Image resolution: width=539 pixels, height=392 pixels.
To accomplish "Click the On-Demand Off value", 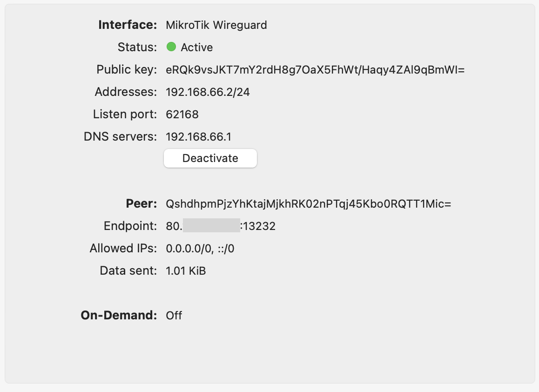I will [x=174, y=316].
